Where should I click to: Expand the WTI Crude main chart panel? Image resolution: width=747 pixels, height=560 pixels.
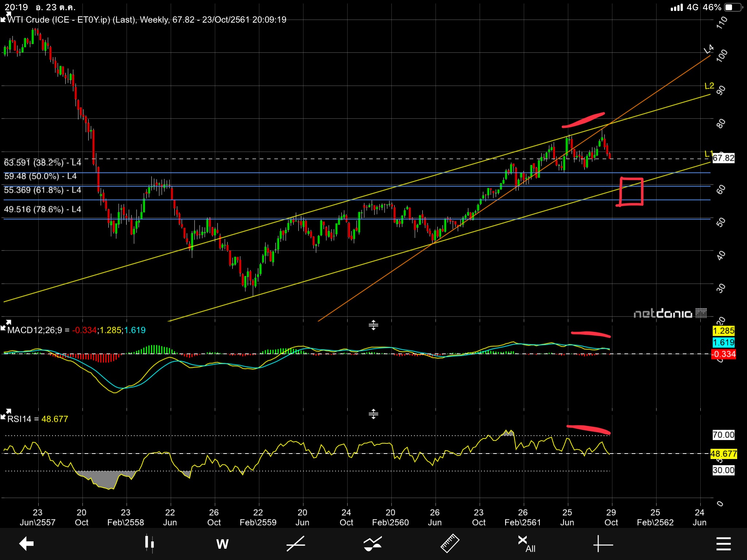[x=5, y=16]
